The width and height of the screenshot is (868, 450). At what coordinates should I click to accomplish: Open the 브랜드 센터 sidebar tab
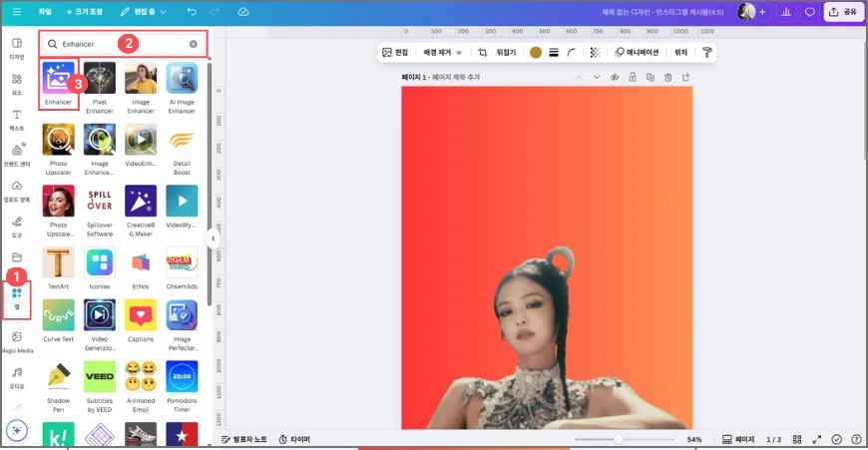[17, 155]
